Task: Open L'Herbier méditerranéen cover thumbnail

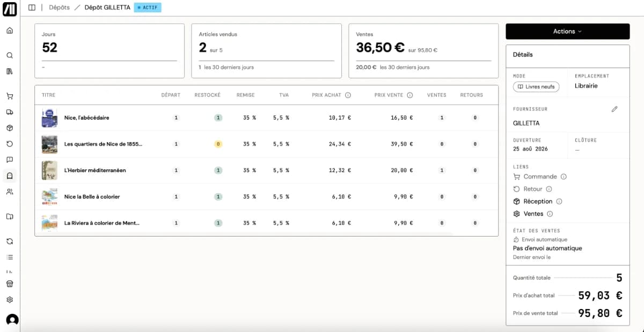Action: pyautogui.click(x=49, y=170)
